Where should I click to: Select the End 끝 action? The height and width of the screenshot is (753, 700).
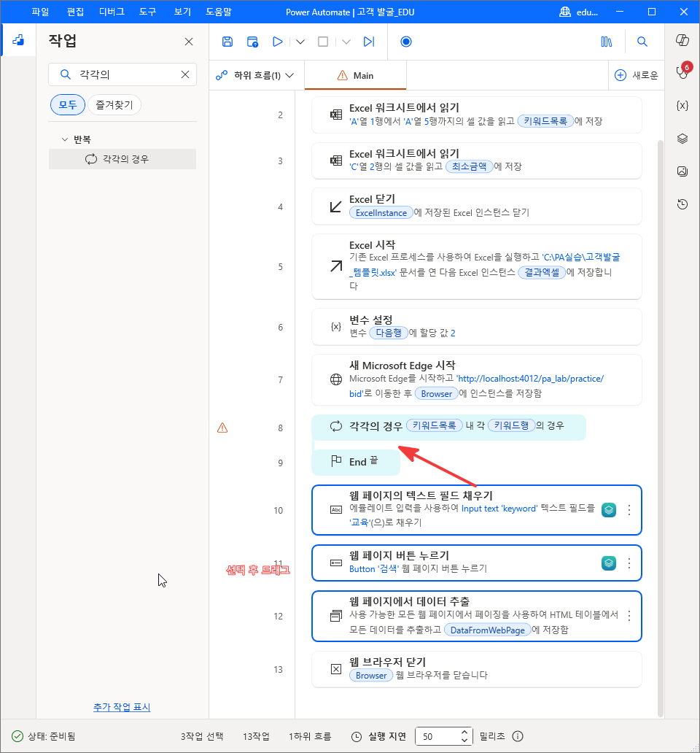point(356,463)
